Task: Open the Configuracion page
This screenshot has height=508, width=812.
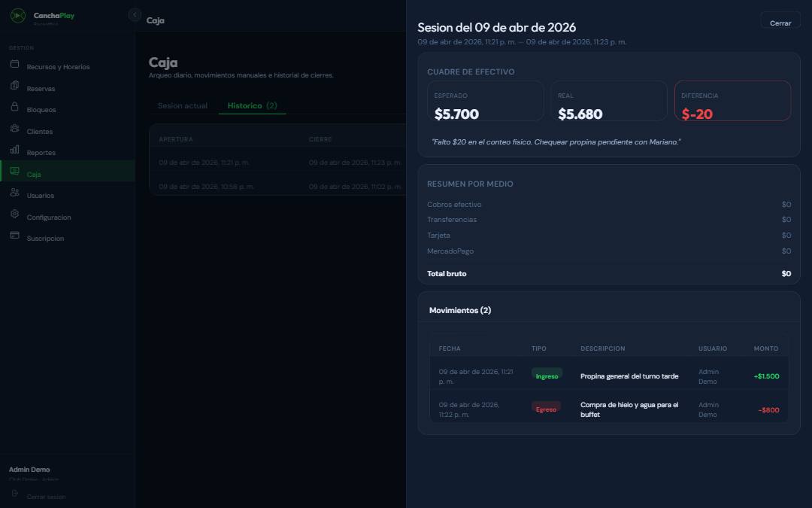Action: pyautogui.click(x=68, y=217)
